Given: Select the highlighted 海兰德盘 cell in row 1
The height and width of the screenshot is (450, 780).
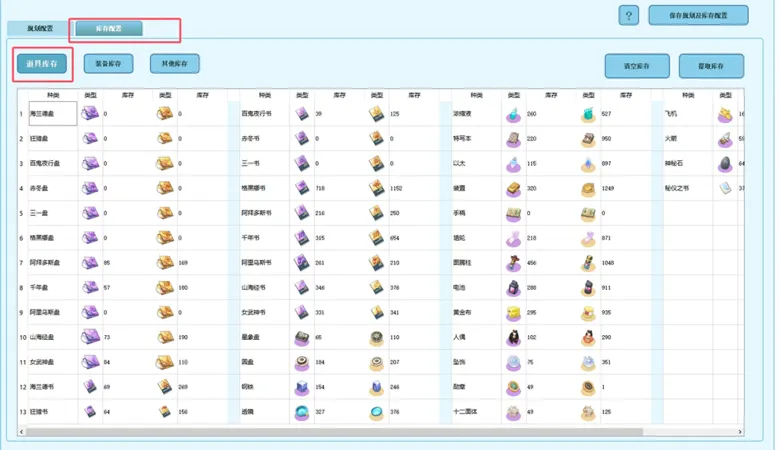Looking at the screenshot, I should (x=52, y=113).
